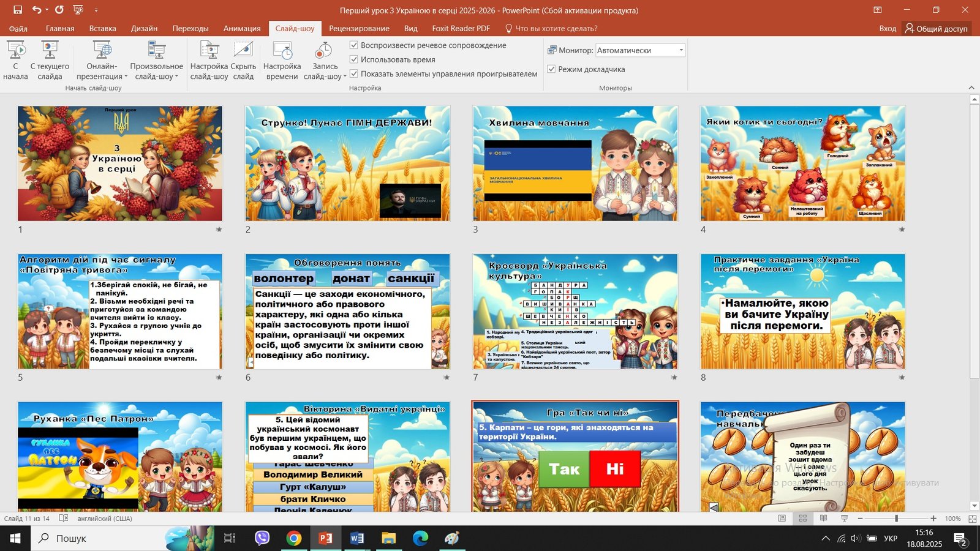Select slide 5 'Повітряна тривога' thumbnail
Screen dimensions: 980x551
click(x=120, y=312)
